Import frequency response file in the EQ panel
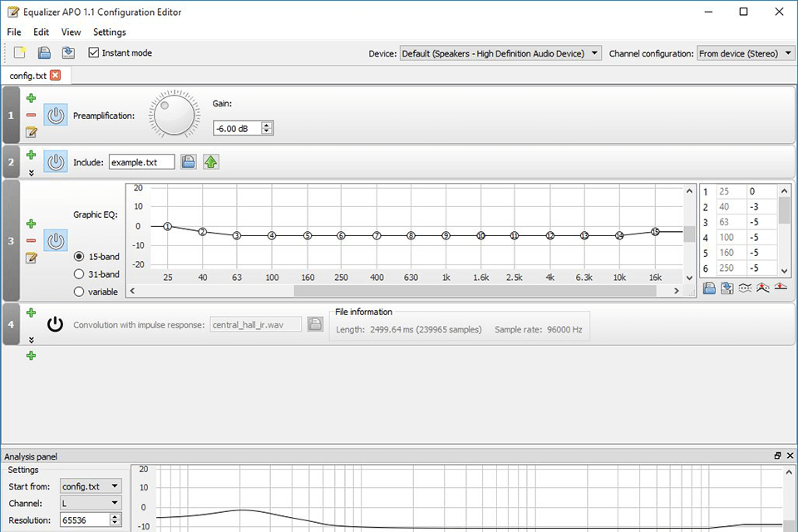This screenshot has height=532, width=798. pos(710,287)
